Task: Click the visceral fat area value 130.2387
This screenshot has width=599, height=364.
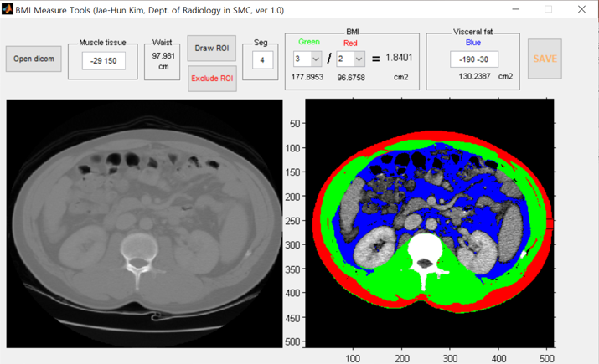Action: tap(475, 76)
